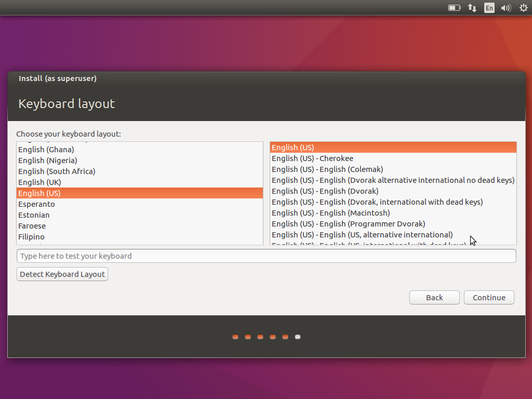
Task: Select English (South Africa) layout
Action: point(140,171)
